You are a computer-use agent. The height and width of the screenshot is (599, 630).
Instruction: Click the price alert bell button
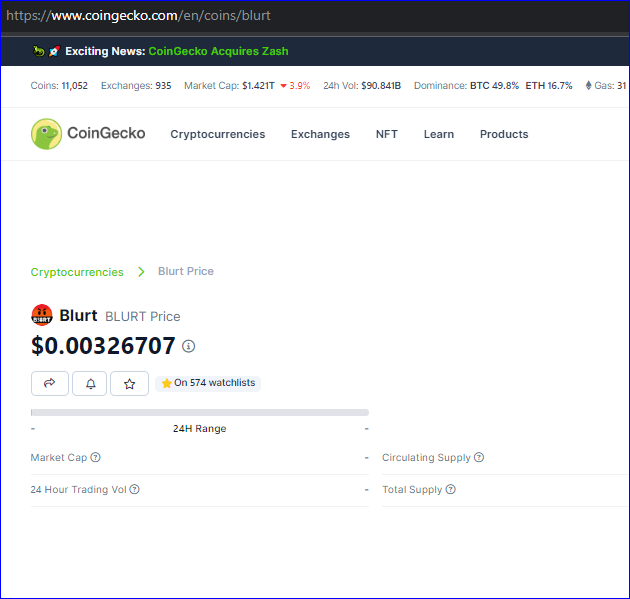[x=90, y=384]
